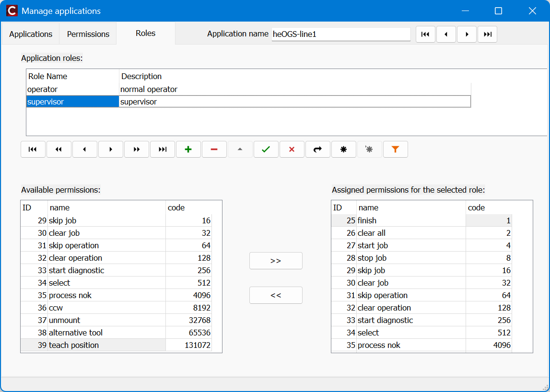
Task: Delete selected role with minus icon
Action: click(214, 150)
